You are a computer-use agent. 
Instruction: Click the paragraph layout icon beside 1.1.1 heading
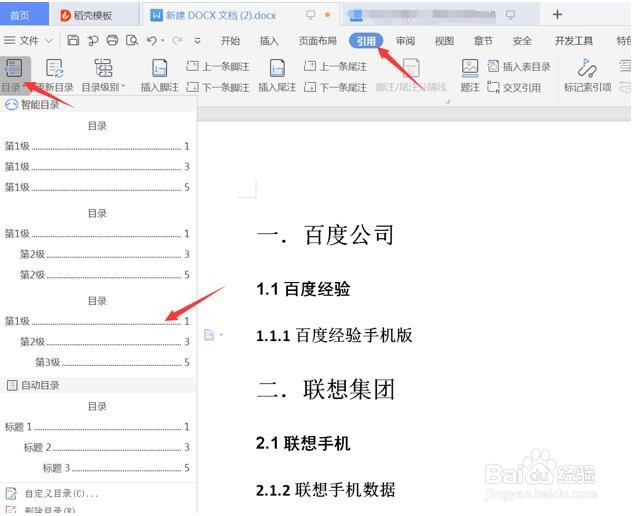click(x=209, y=335)
